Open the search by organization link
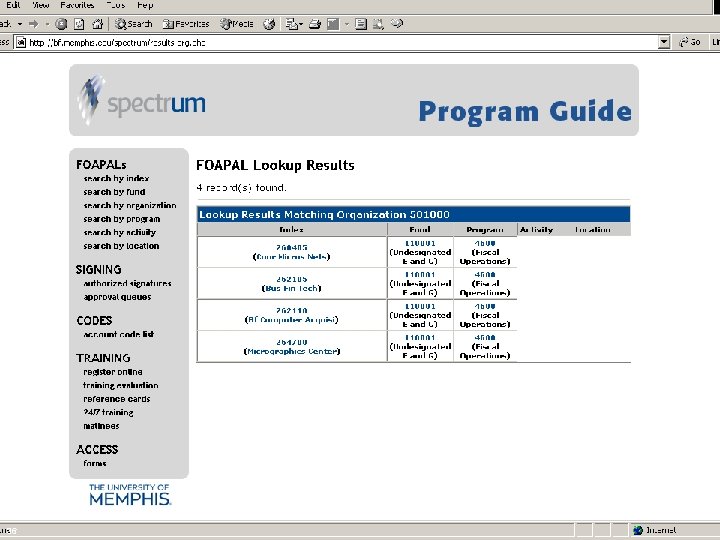This screenshot has height=540, width=720. (129, 205)
